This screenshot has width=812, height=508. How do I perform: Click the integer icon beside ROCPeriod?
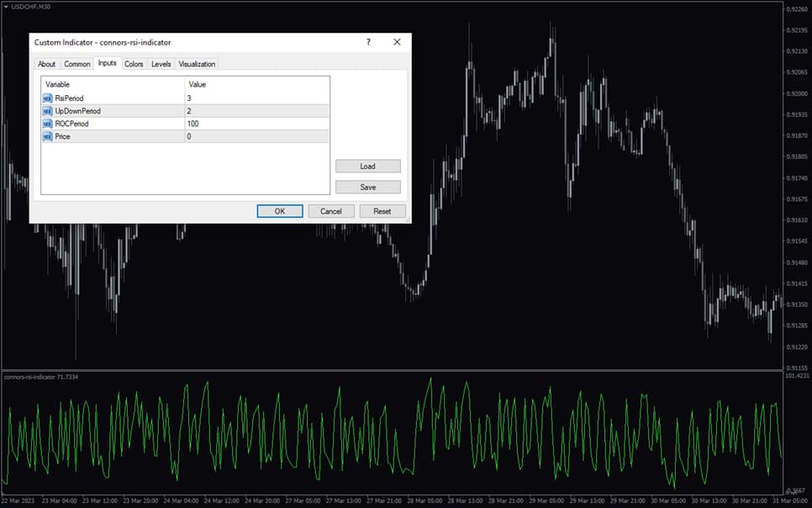(46, 123)
